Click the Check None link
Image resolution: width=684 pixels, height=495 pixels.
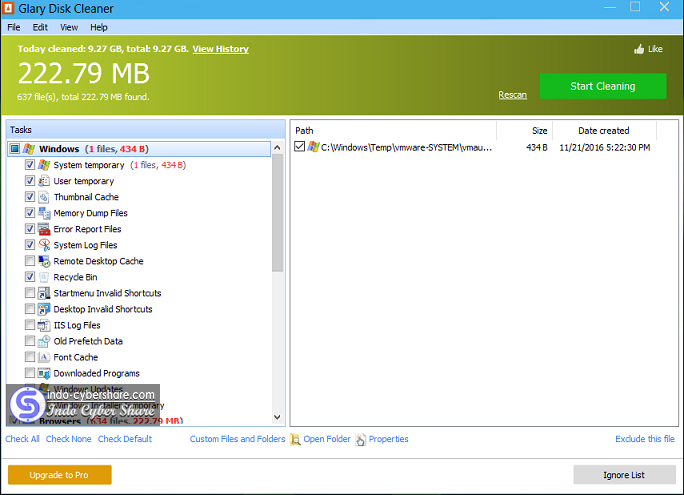[68, 439]
